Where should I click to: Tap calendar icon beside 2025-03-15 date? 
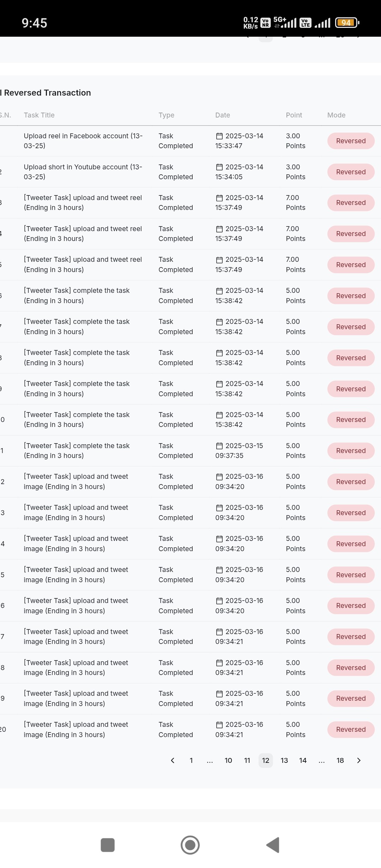coord(219,446)
